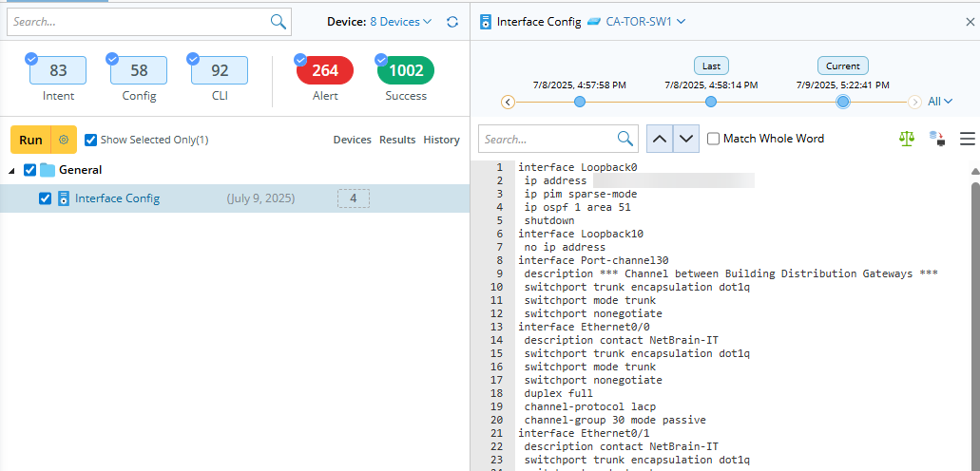Collapse the General folder tree arrow
Viewport: 980px width, 471px height.
coord(13,171)
